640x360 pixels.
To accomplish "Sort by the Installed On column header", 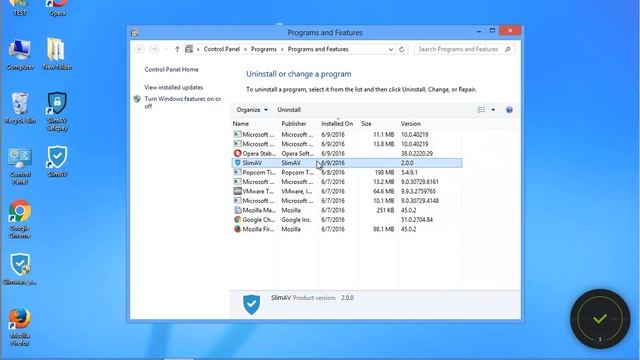I will coord(338,124).
